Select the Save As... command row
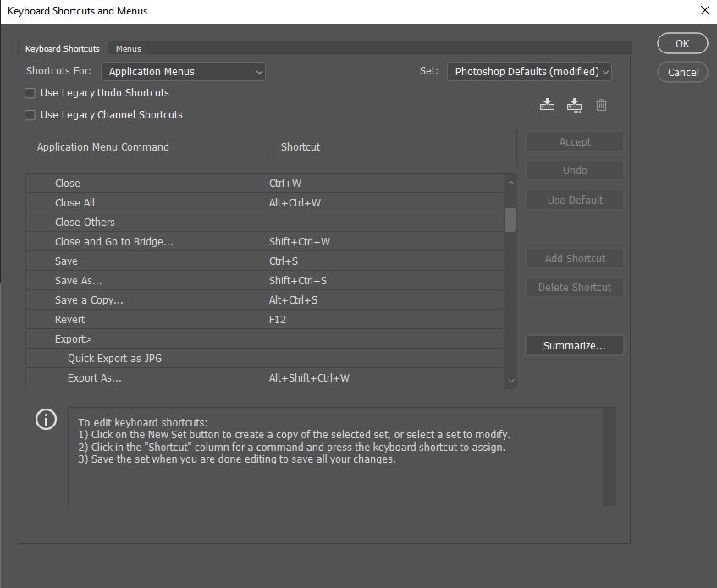 pos(264,281)
